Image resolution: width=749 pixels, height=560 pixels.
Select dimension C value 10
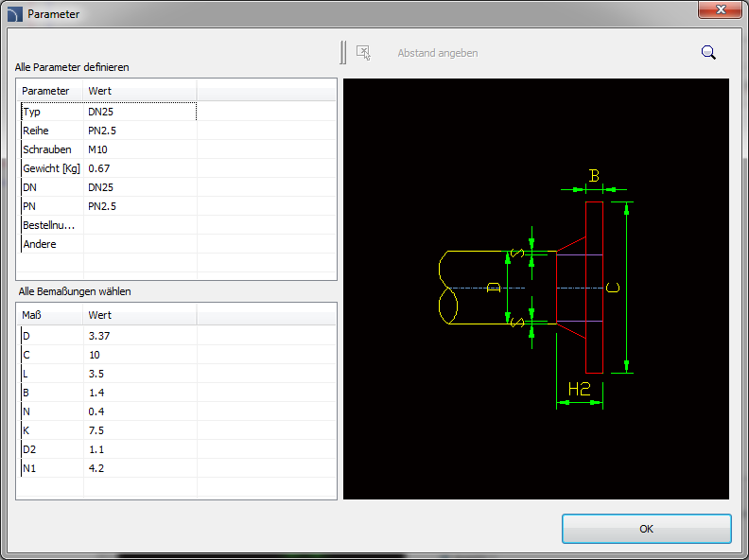139,355
